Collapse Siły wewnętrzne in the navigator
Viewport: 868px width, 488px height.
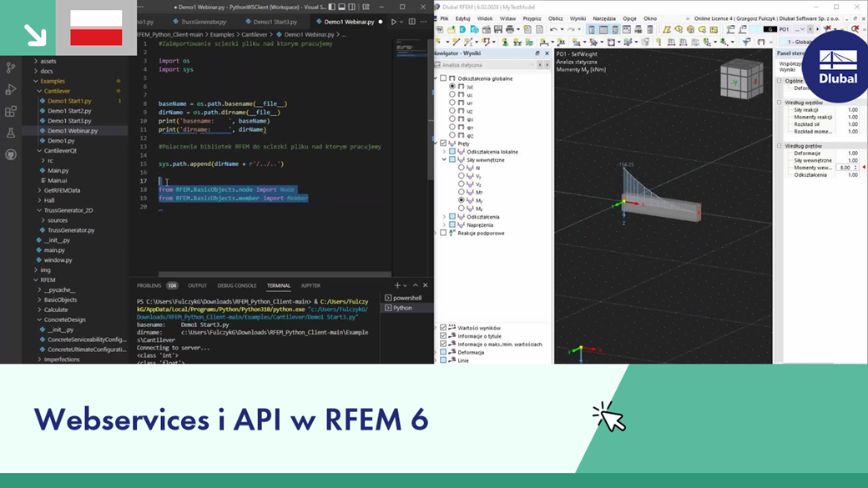(x=444, y=159)
